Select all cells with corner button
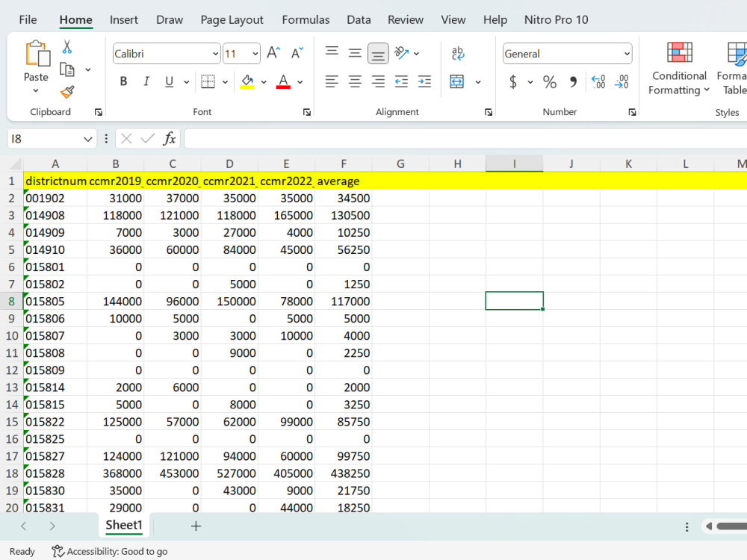The width and height of the screenshot is (747, 560). 15,164
